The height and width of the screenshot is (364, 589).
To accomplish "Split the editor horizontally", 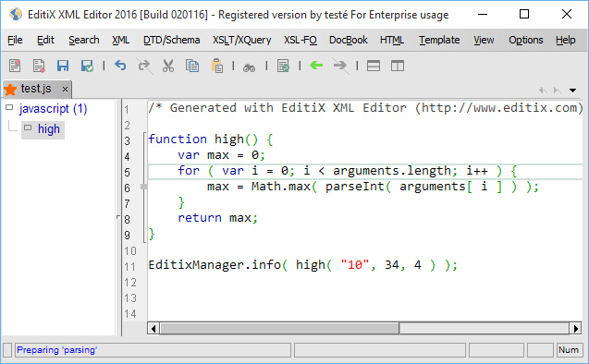I will 374,66.
